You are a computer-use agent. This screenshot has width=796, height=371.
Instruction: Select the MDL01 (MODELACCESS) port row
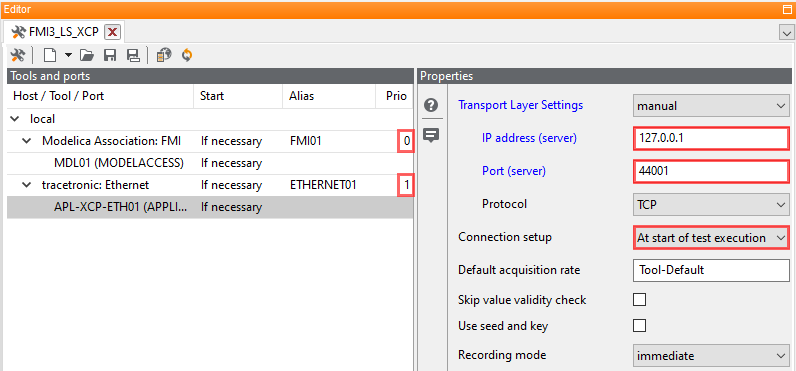(x=210, y=163)
